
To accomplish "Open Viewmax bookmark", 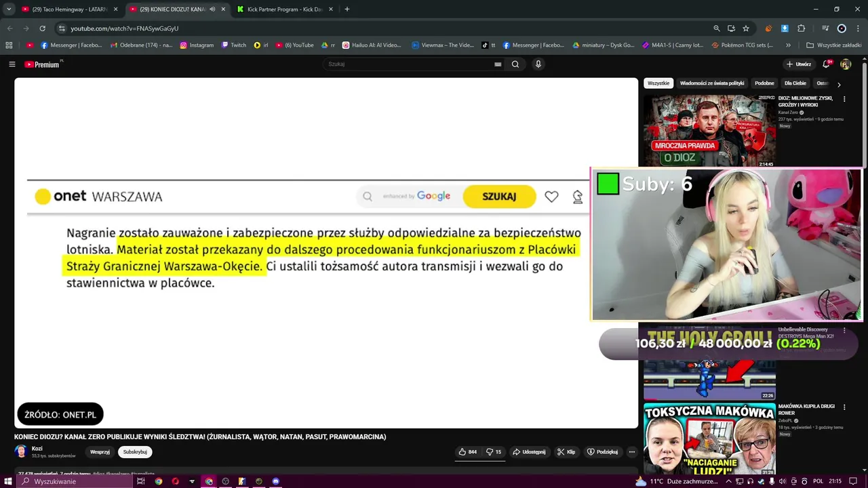I will (x=443, y=45).
